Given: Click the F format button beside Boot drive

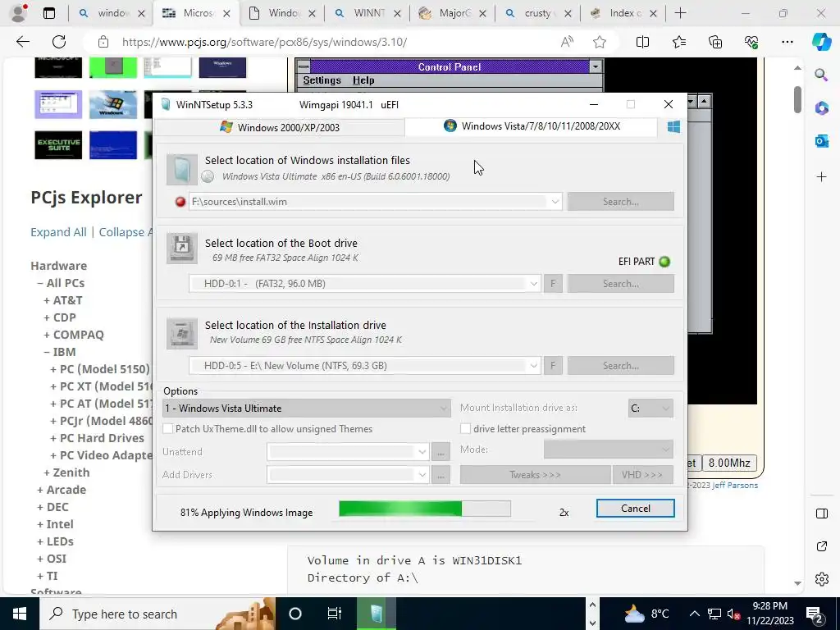Looking at the screenshot, I should pos(553,283).
